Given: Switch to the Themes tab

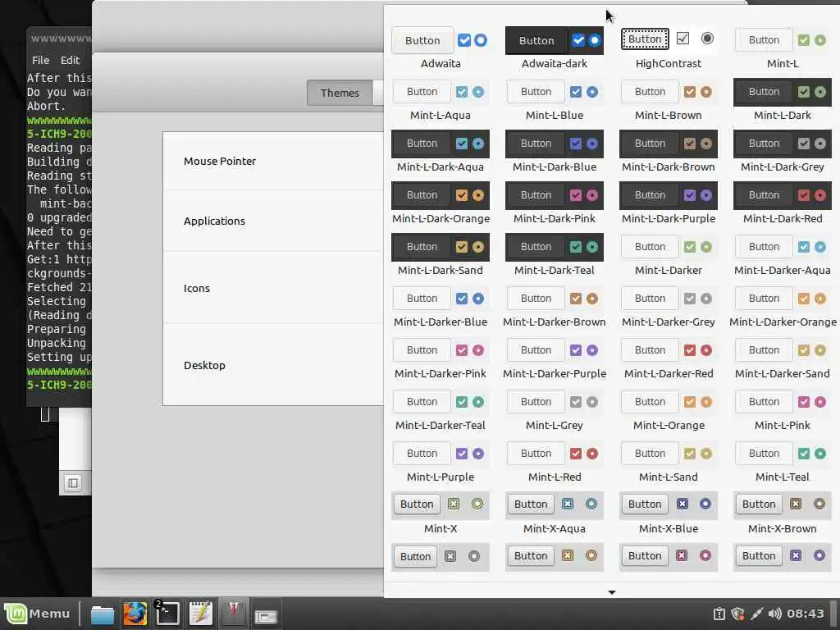Looking at the screenshot, I should tap(340, 93).
